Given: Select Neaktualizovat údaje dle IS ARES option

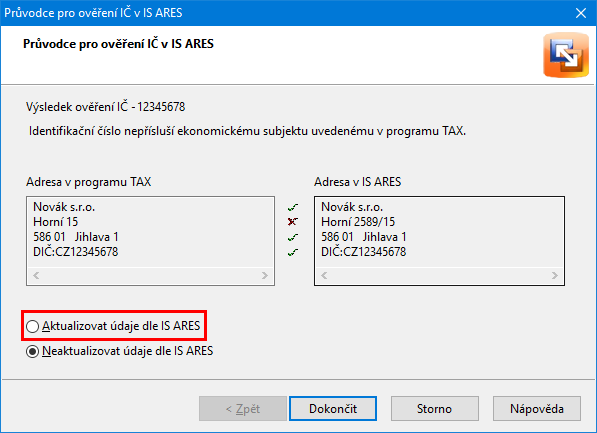Looking at the screenshot, I should (x=120, y=351).
